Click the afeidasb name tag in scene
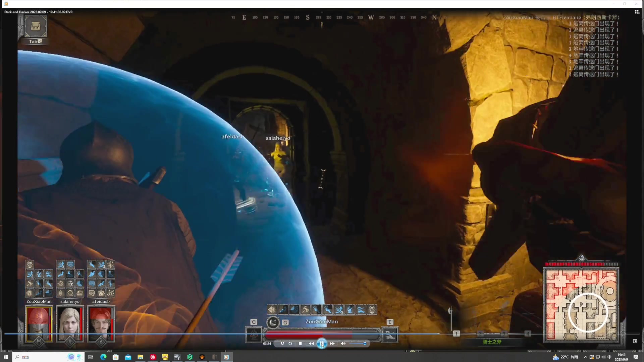Image resolution: width=644 pixels, height=362 pixels. [232, 136]
